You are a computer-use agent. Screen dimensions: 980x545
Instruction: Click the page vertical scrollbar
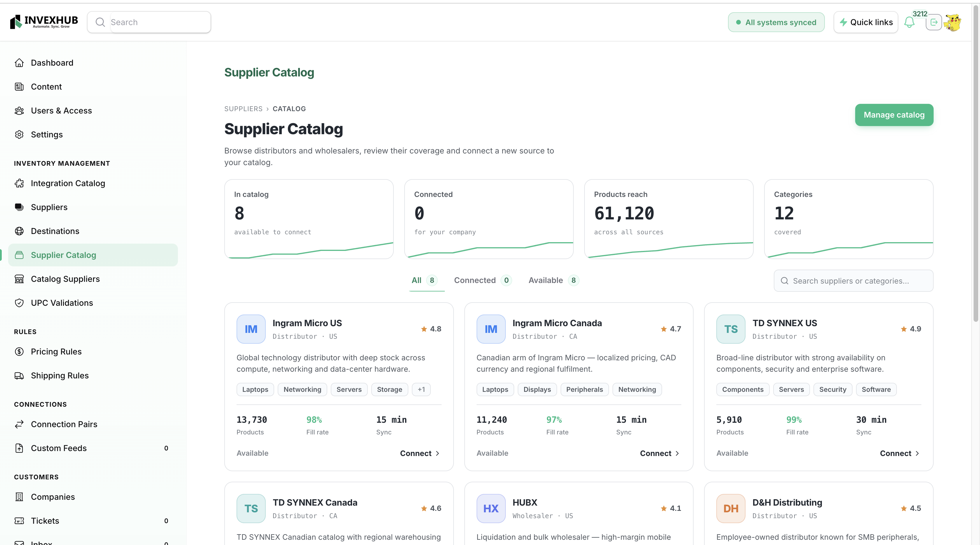pos(975,164)
